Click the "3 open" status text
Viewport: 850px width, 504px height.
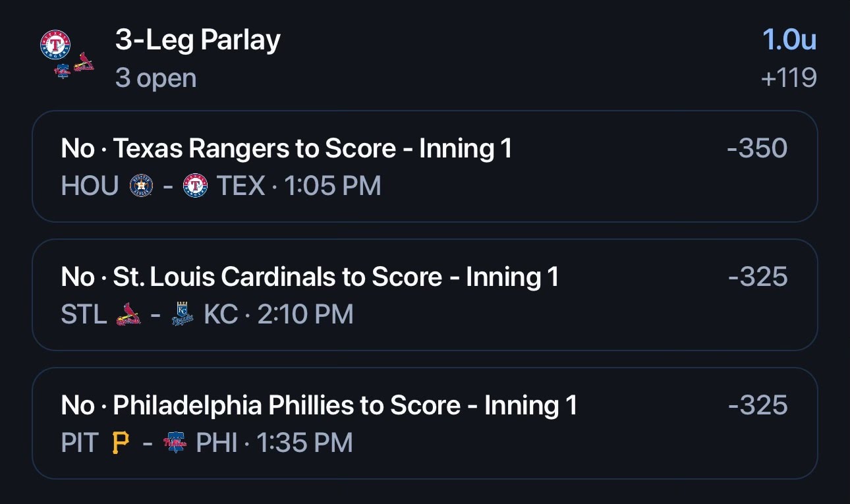coord(156,78)
